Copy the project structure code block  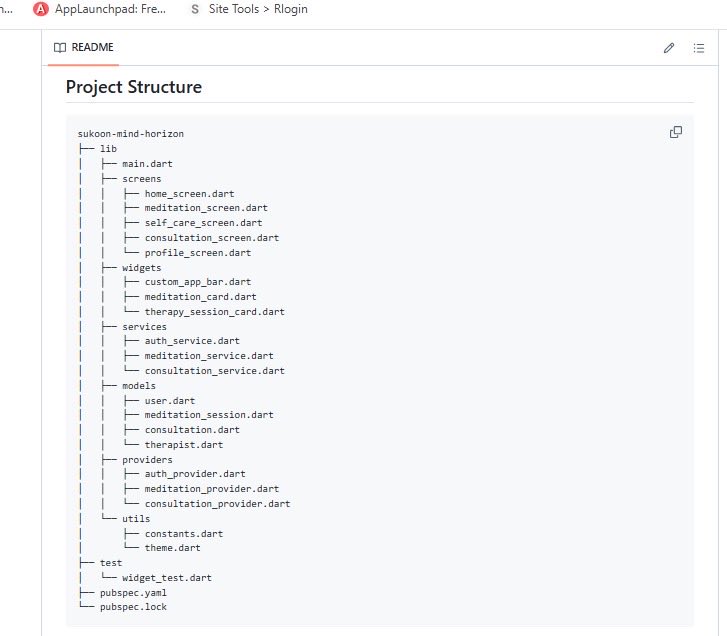[x=676, y=132]
